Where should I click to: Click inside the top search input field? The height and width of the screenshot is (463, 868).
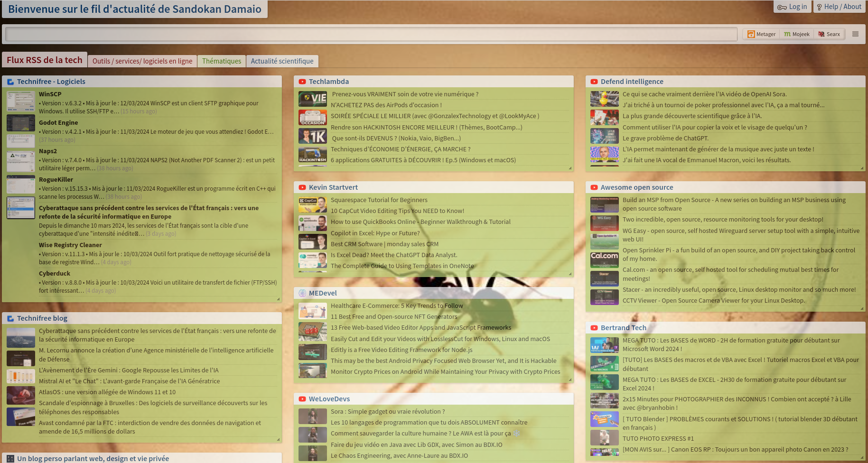370,34
